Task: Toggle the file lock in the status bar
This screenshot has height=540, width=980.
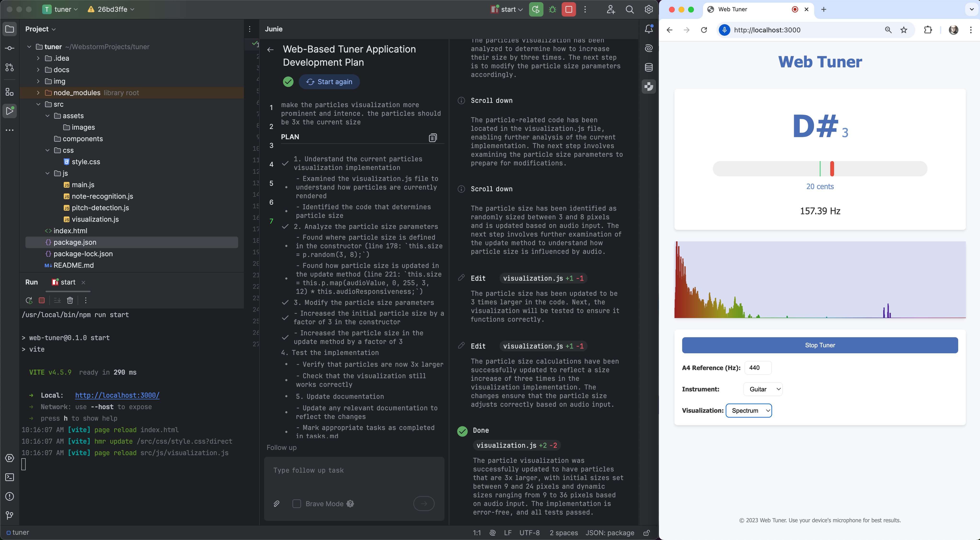Action: pyautogui.click(x=647, y=533)
